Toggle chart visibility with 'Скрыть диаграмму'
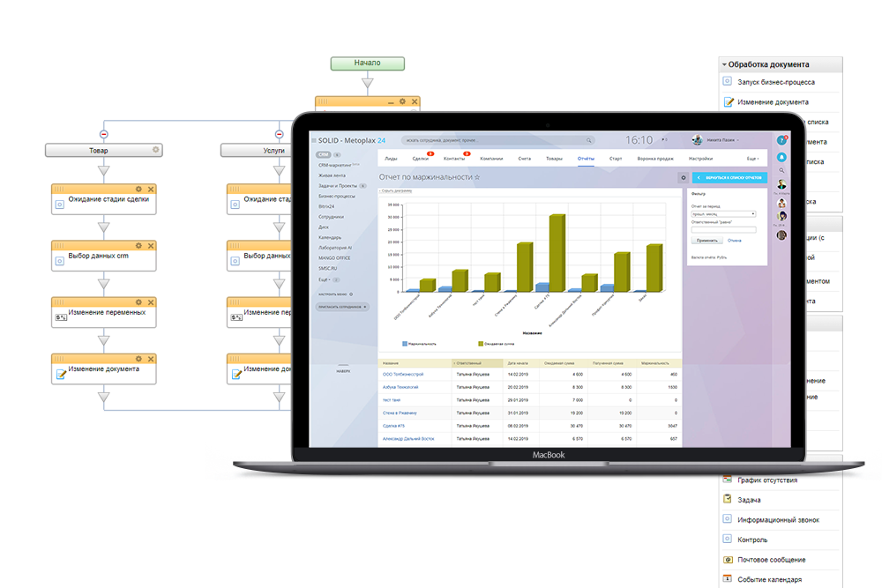This screenshot has height=588, width=882. 396,191
